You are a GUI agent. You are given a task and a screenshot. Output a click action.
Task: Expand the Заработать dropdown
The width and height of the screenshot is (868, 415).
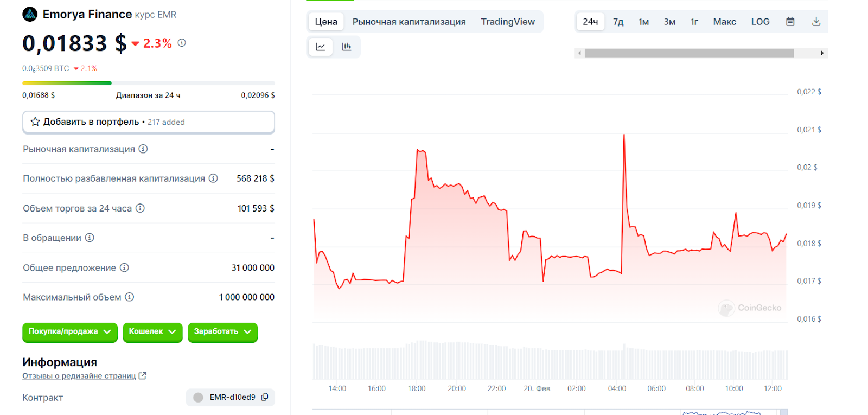[222, 331]
